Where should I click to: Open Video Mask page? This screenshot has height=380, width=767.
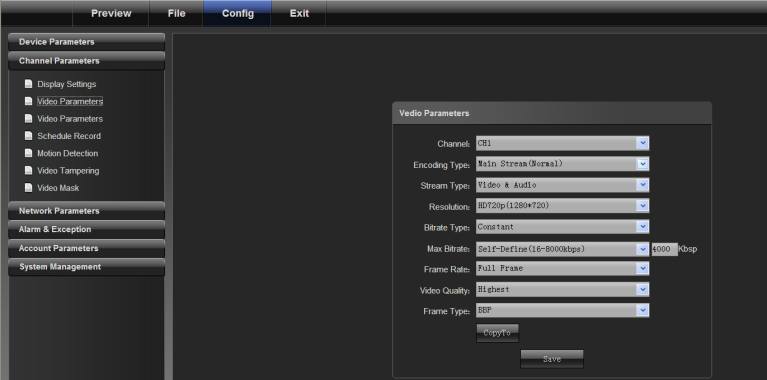pyautogui.click(x=58, y=188)
